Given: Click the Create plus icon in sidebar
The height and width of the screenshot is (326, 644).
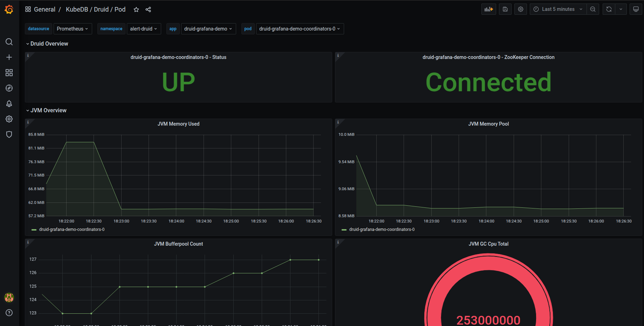Looking at the screenshot, I should point(9,57).
